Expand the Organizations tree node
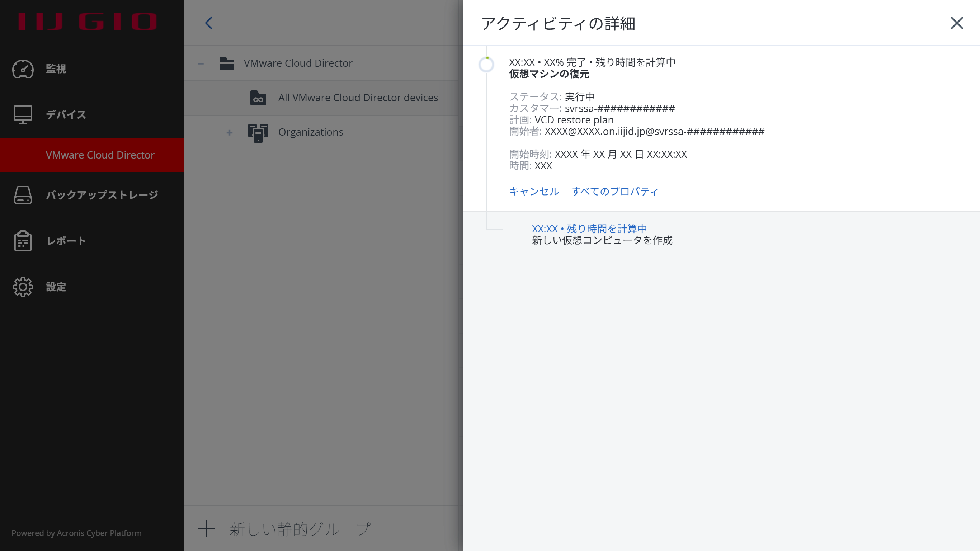Viewport: 980px width, 551px height. [x=230, y=132]
